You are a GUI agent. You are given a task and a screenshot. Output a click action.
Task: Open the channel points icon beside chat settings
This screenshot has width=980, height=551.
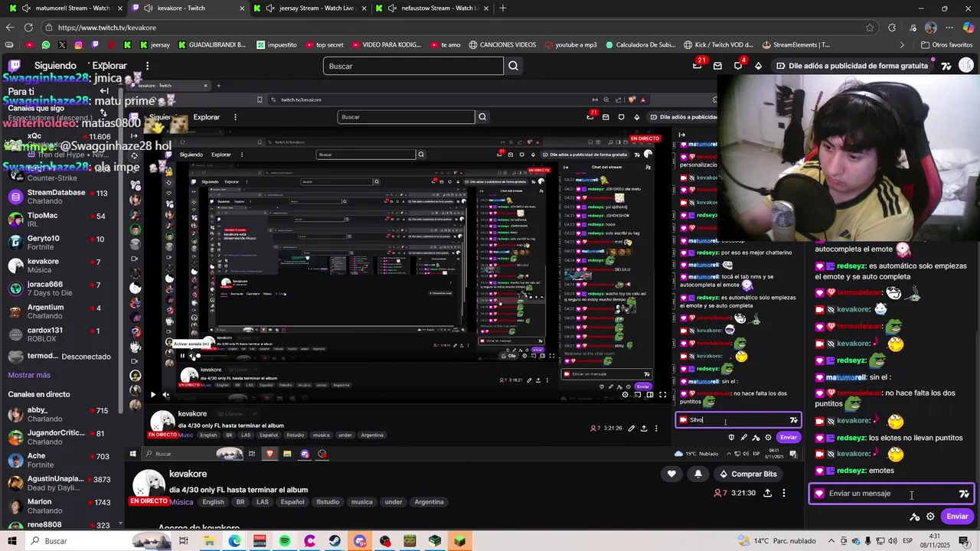point(914,517)
